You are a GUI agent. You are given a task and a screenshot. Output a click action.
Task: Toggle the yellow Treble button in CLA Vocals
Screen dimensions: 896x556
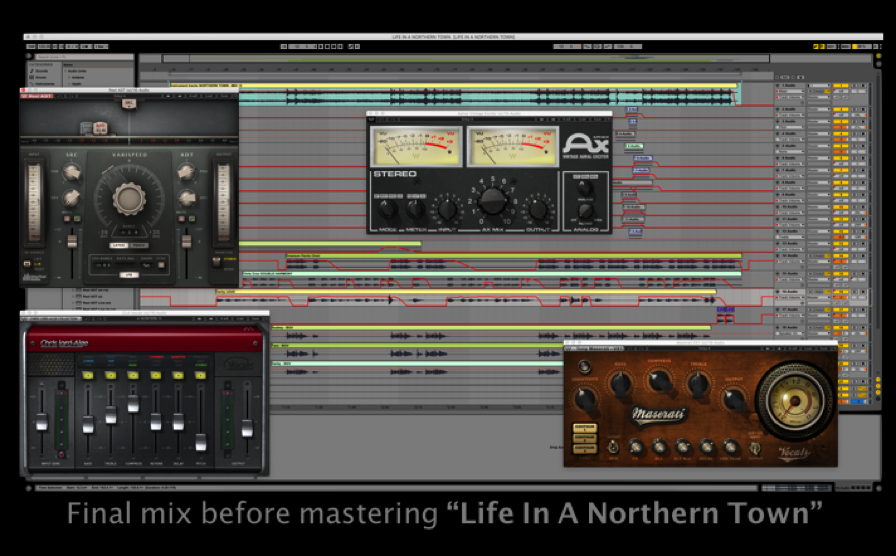[x=111, y=375]
